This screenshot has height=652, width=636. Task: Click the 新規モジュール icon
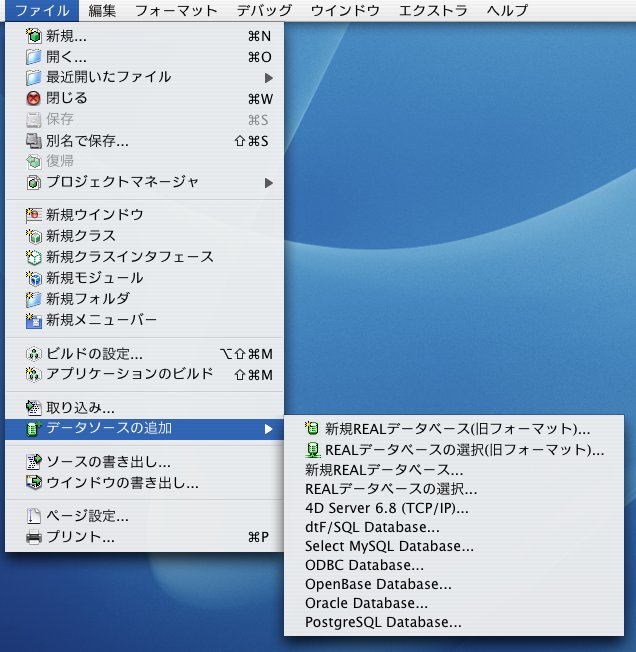34,278
